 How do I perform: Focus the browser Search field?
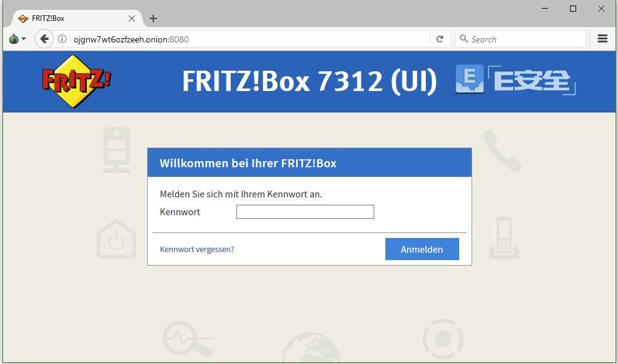tap(520, 39)
